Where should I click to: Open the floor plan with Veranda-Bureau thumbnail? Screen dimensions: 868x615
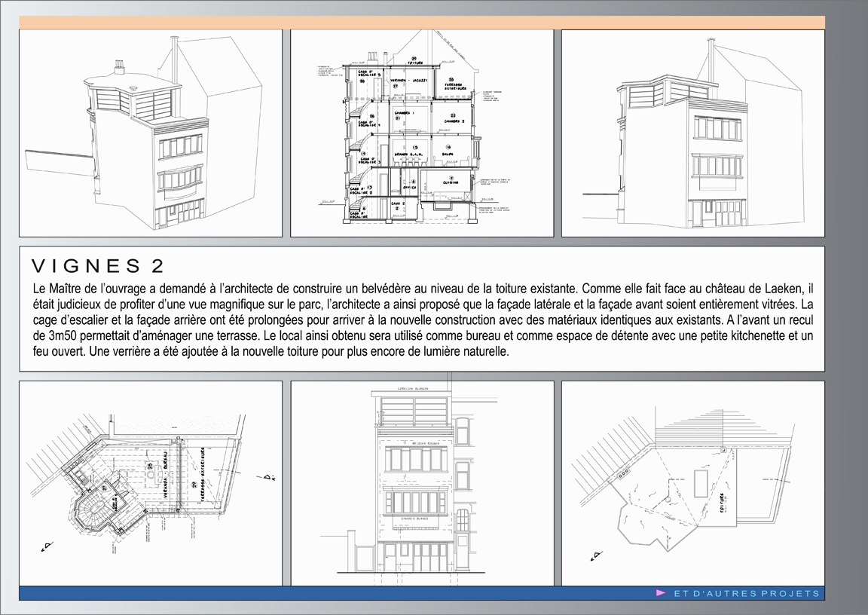(151, 483)
